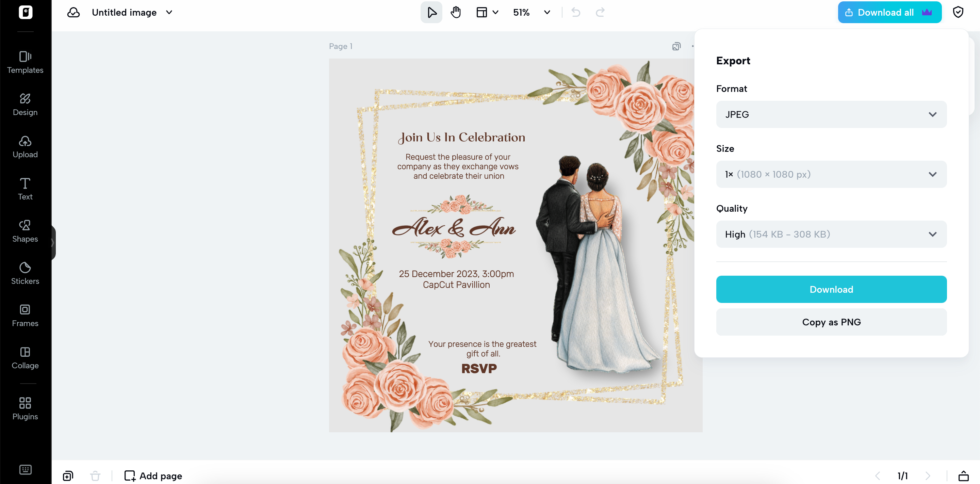Select the hand pan tool
This screenshot has height=484, width=980.
pos(455,12)
